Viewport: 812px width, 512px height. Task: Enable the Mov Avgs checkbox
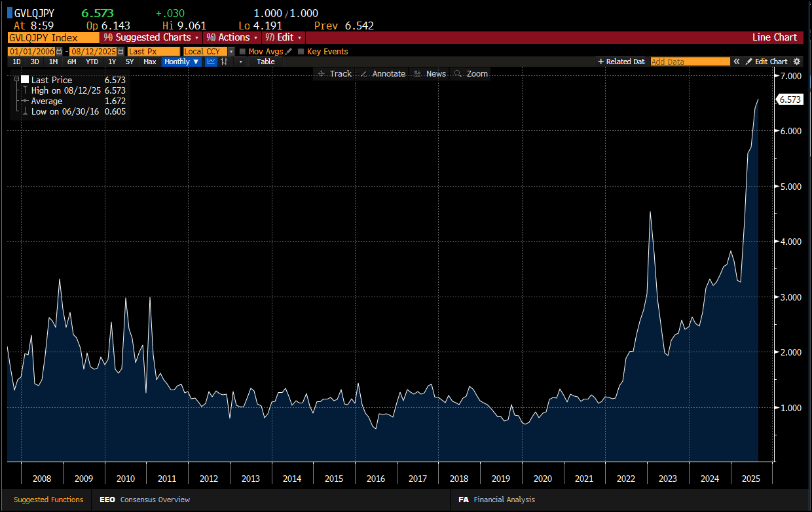pos(242,51)
